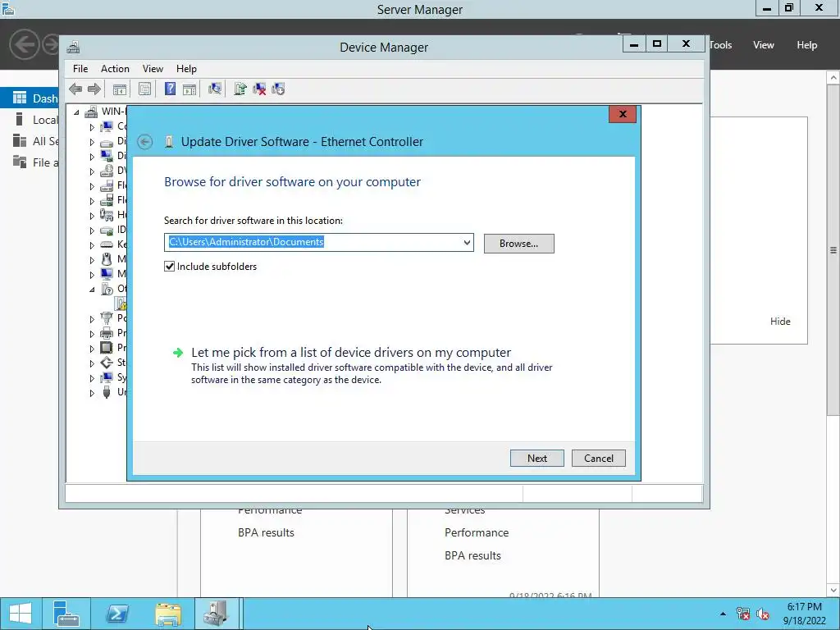The height and width of the screenshot is (630, 840).
Task: Select the System devices icon in device tree
Action: pyautogui.click(x=107, y=377)
